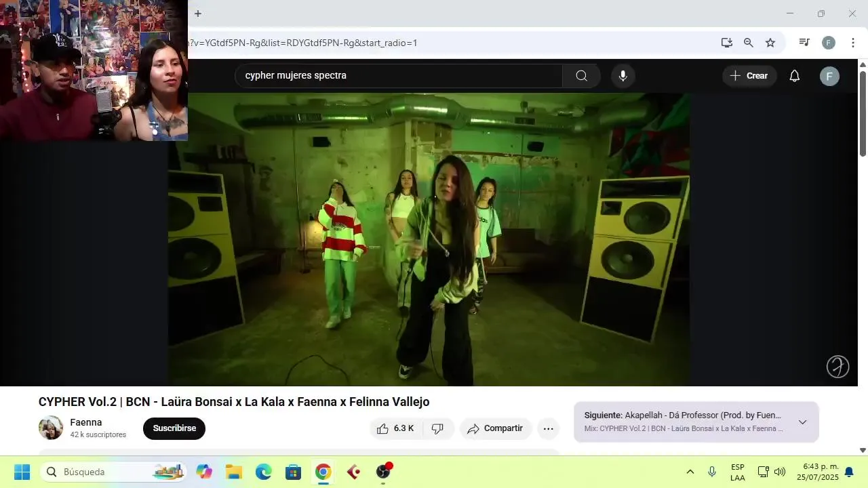
Task: Switch ESP LAA keyboard language
Action: pos(738,472)
